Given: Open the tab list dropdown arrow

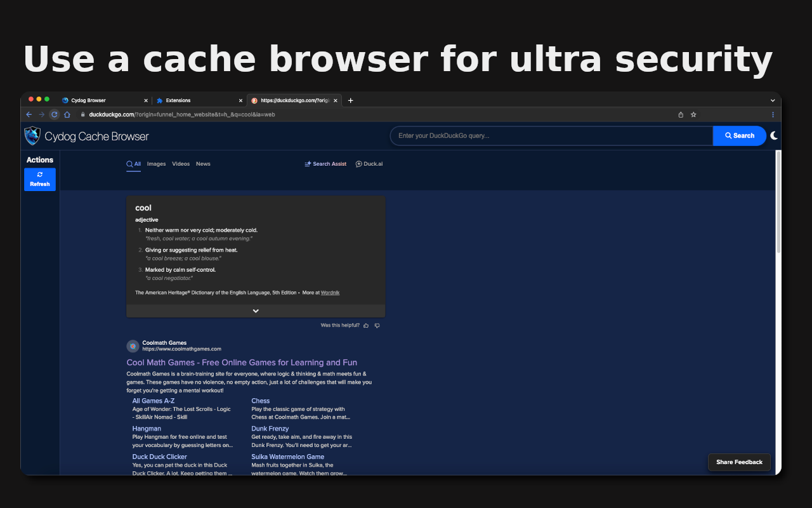Looking at the screenshot, I should point(773,100).
